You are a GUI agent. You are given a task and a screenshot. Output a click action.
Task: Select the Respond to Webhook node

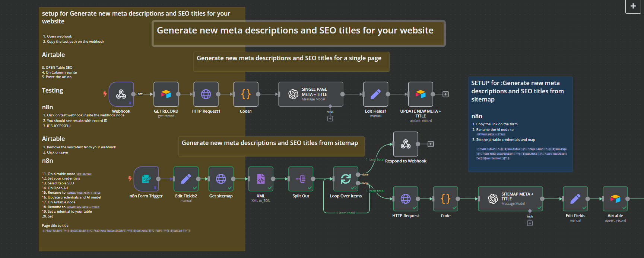point(406,144)
